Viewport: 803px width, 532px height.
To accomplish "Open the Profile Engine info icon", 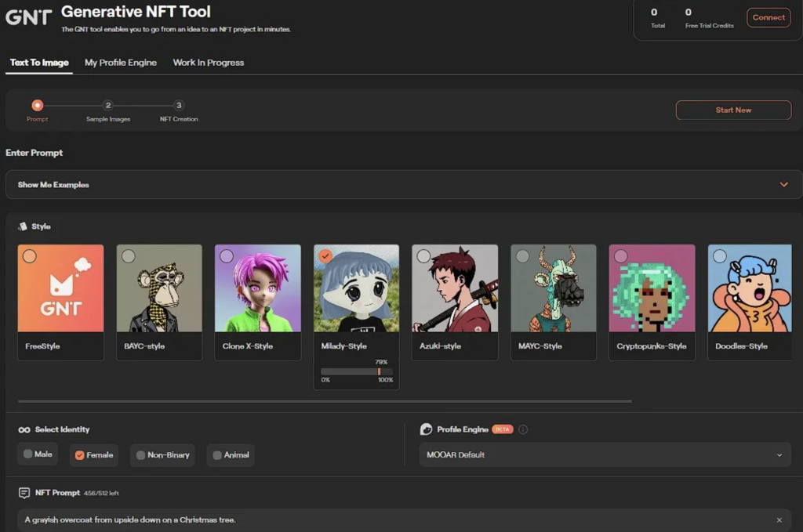I will coord(523,429).
